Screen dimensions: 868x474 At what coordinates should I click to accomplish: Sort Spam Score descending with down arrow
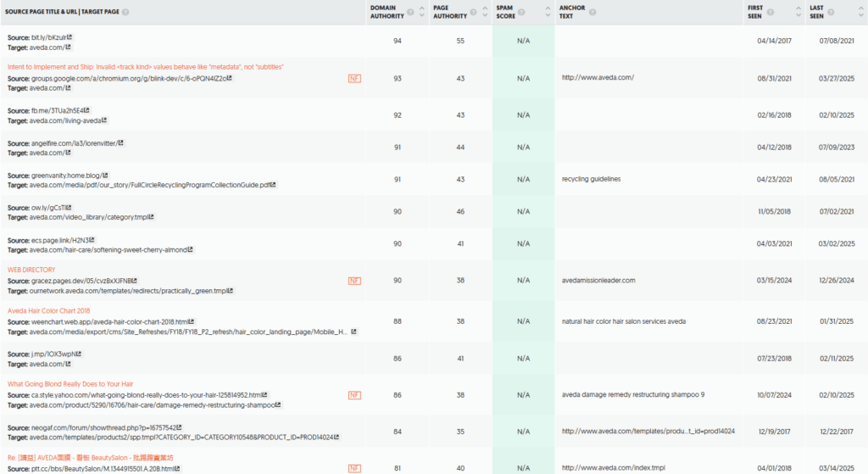click(x=548, y=15)
